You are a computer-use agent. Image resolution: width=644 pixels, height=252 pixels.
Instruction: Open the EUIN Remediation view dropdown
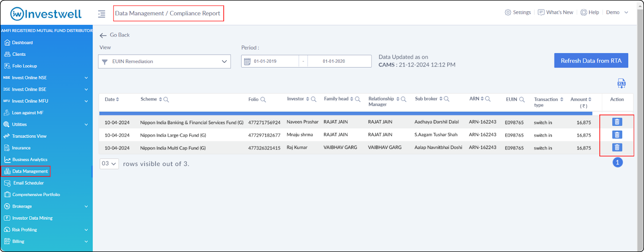tap(165, 61)
